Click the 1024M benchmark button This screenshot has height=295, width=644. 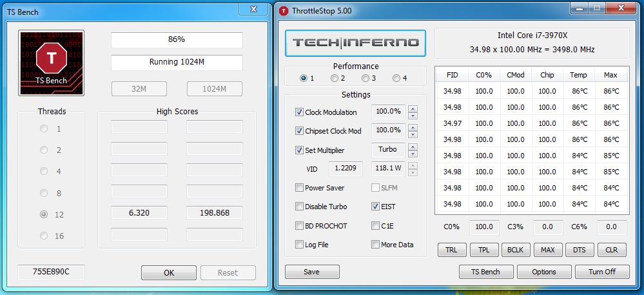click(215, 88)
